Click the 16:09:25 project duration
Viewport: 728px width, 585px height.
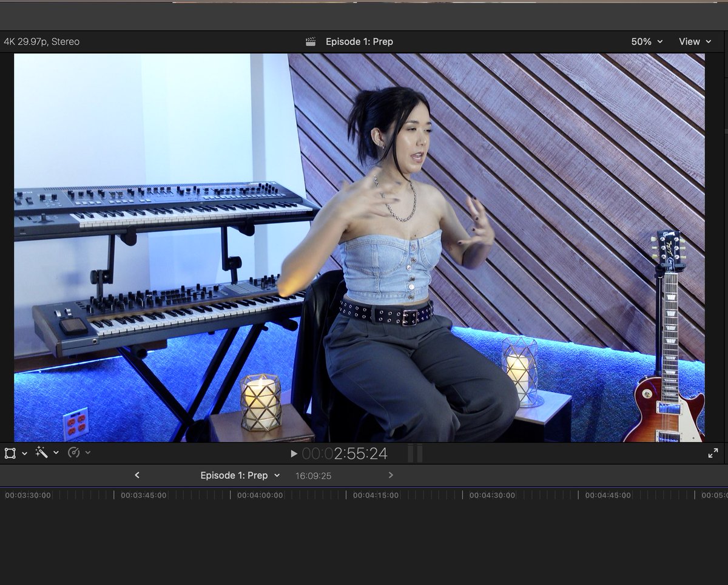pyautogui.click(x=314, y=476)
